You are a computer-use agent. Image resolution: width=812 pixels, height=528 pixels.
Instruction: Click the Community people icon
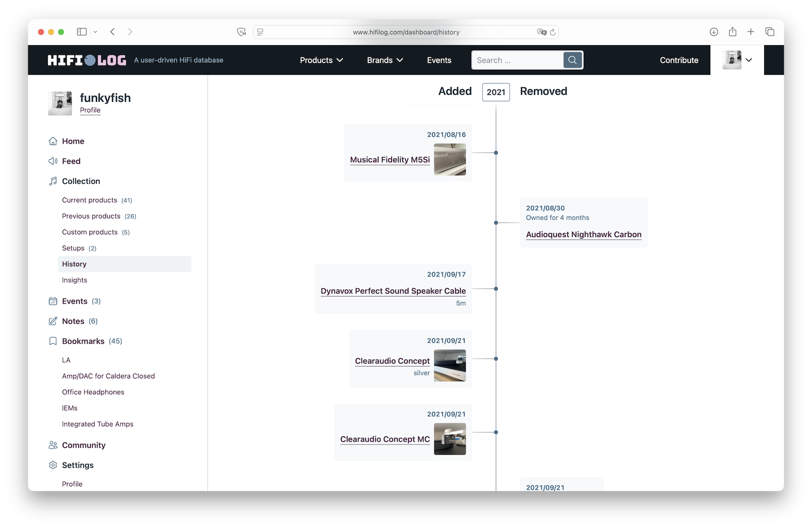[x=53, y=445]
